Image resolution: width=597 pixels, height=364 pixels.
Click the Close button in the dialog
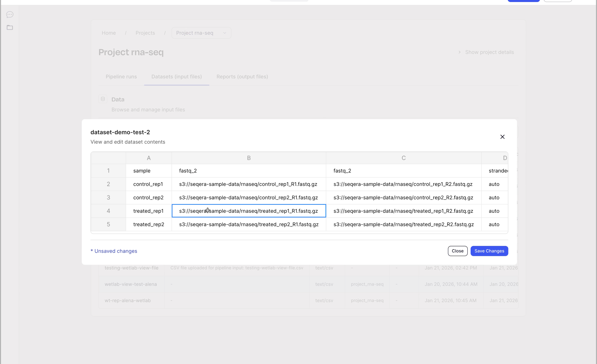tap(457, 251)
